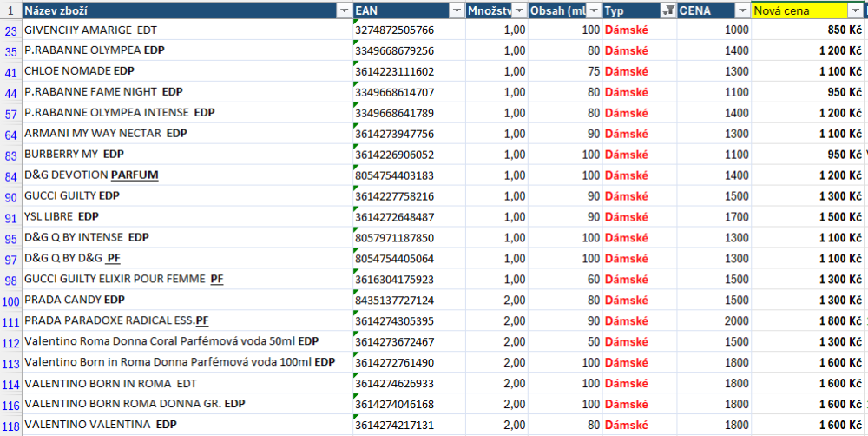Click the Nová cena value 1 800 Kč
Screen dimensions: 868x436
click(x=807, y=320)
